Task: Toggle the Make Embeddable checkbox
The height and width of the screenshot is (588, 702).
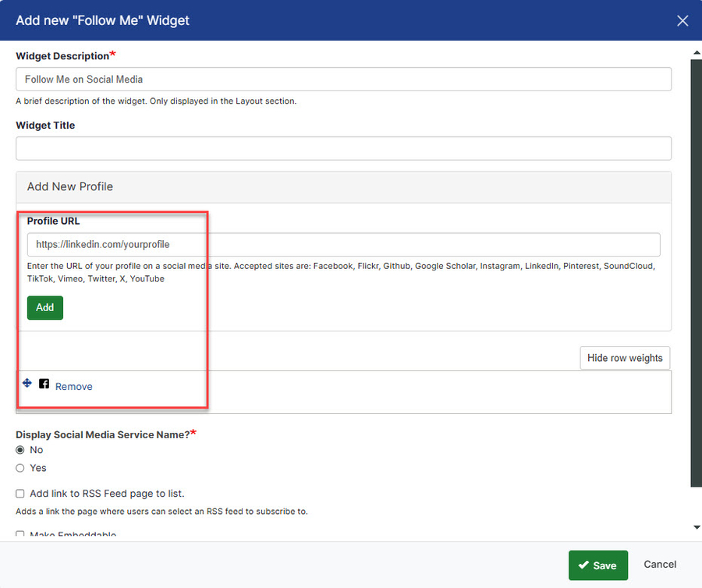Action: (x=21, y=535)
